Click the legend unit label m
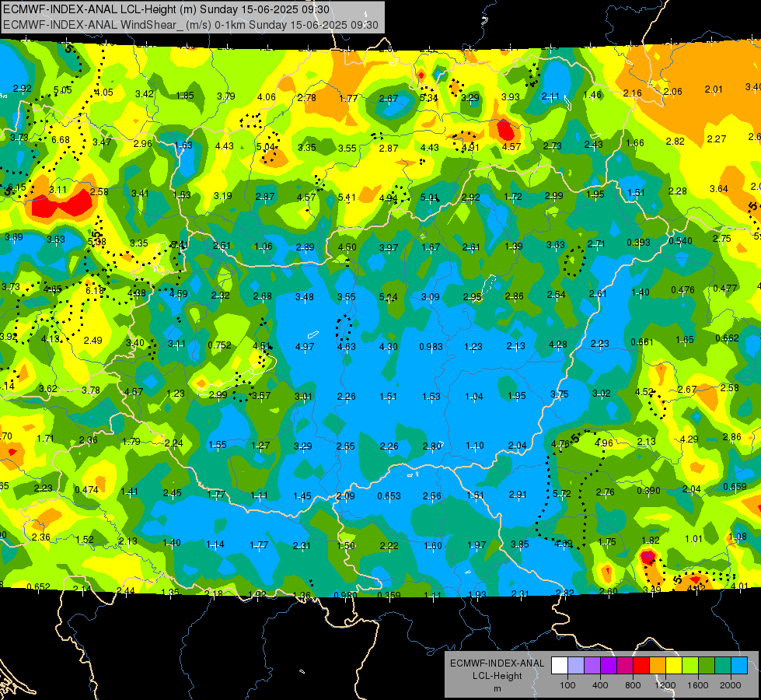Screen dimensions: 761x700 (497, 689)
